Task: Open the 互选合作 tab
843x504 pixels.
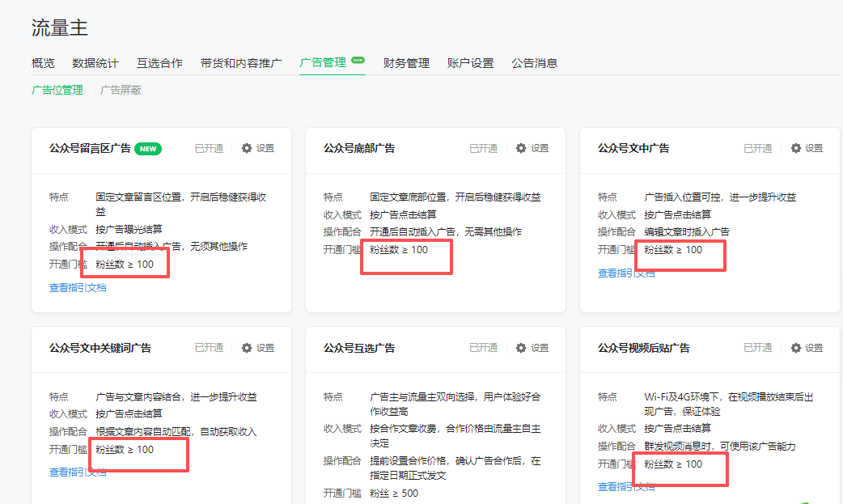Action: click(x=159, y=62)
